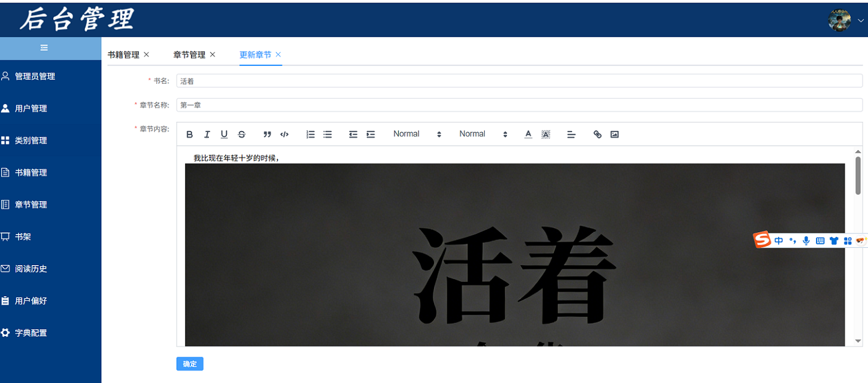Insert a hyperlink in the editor
868x383 pixels.
click(x=597, y=134)
